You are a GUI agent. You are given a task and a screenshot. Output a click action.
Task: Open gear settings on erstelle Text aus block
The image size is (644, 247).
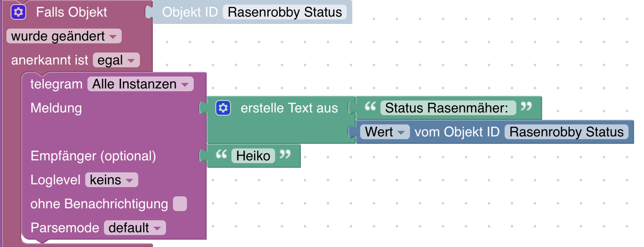223,108
